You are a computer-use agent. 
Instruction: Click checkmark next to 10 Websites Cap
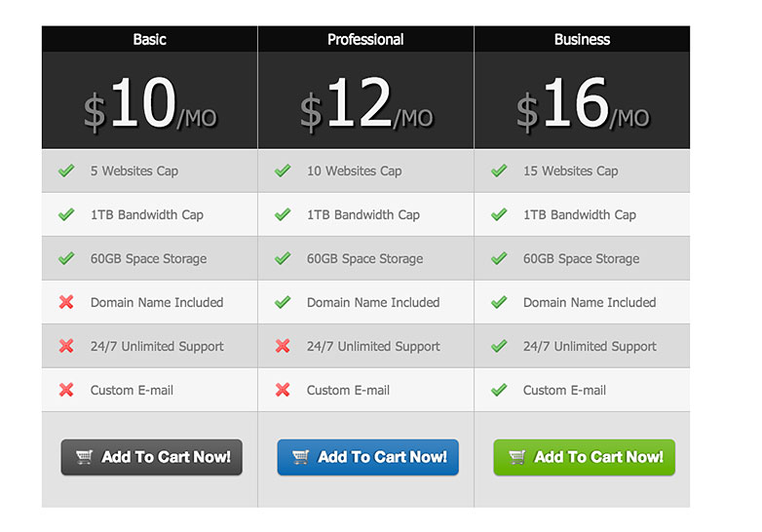(x=283, y=171)
